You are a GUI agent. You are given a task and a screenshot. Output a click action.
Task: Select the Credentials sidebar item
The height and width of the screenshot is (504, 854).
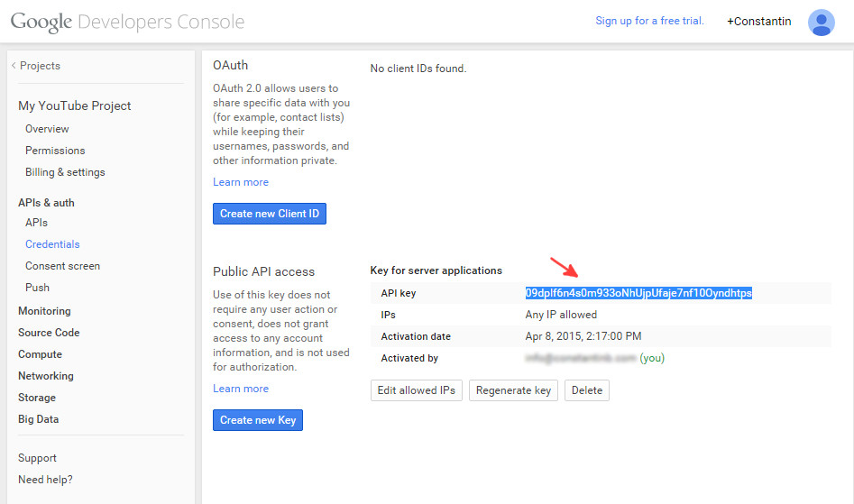[x=52, y=244]
